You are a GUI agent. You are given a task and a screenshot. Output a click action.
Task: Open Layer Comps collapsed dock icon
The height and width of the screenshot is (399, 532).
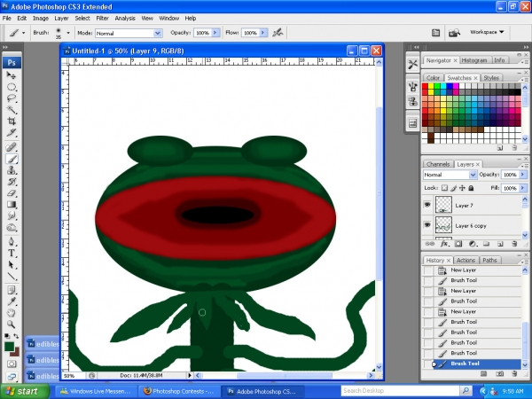(412, 123)
